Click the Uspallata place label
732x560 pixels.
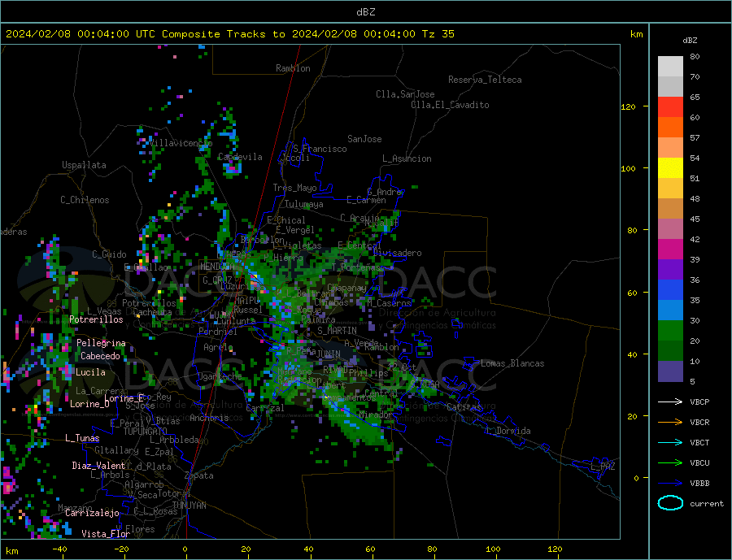84,165
